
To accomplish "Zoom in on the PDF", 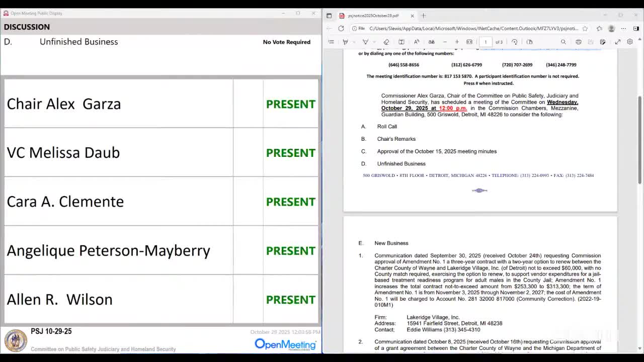I will point(457,42).
